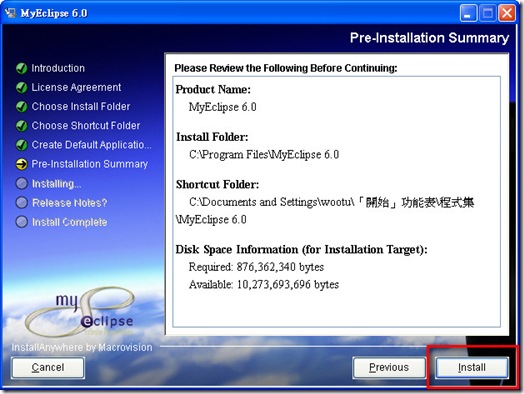Click the Release Notes step circle icon
Screen dimensions: 524x394
(22, 203)
